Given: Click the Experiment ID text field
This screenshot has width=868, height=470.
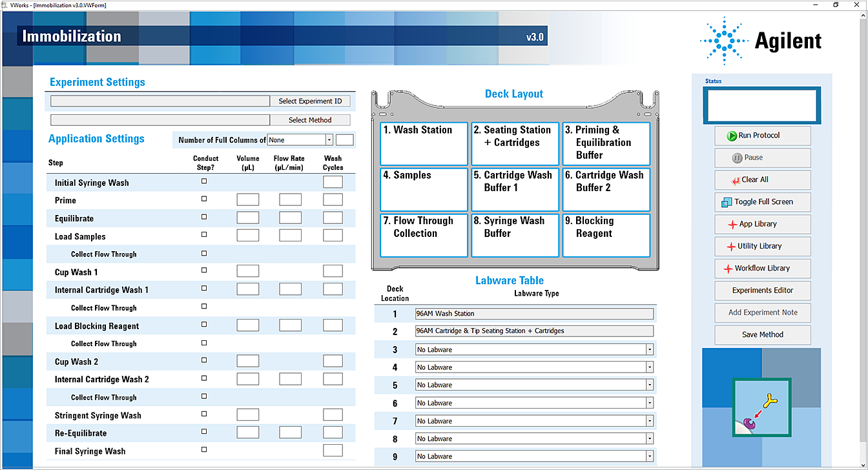Looking at the screenshot, I should click(x=160, y=101).
